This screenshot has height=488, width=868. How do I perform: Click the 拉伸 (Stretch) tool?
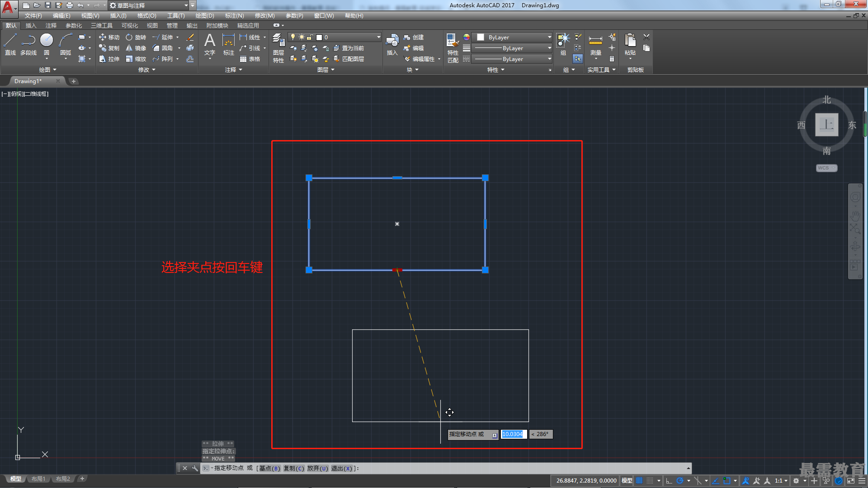tap(109, 59)
